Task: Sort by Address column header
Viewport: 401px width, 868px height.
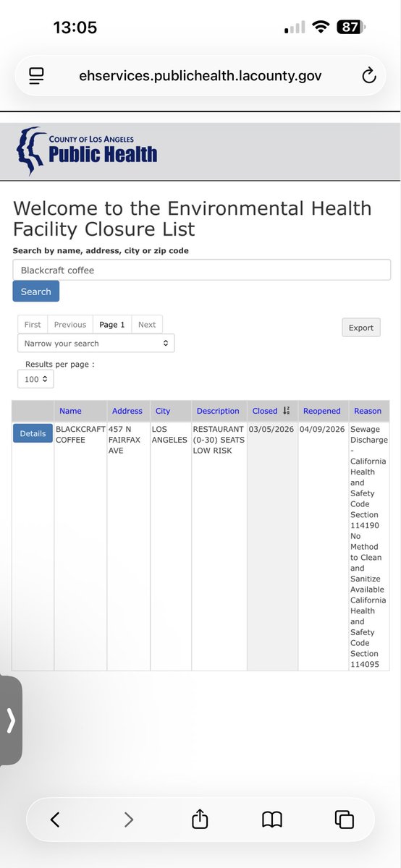Action: 127,411
